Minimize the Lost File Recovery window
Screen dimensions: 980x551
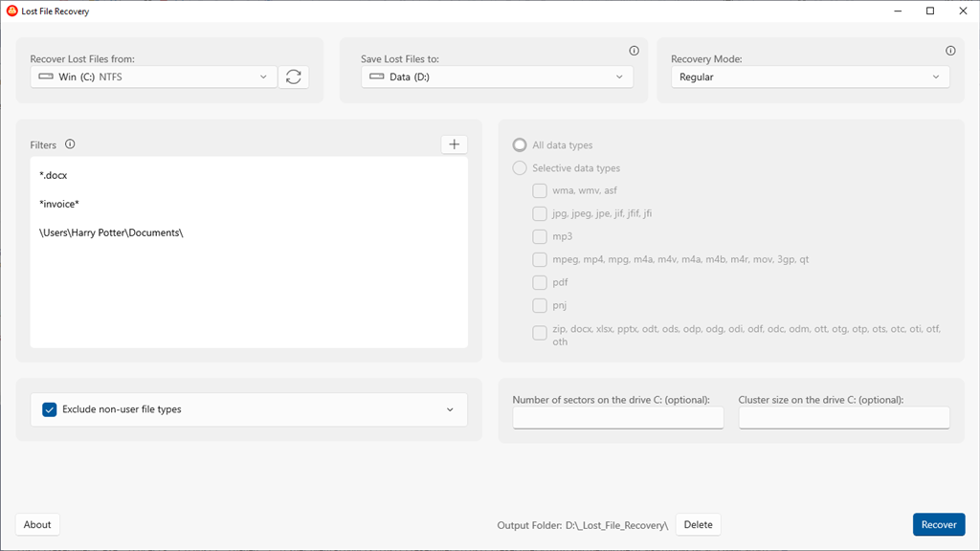(x=898, y=11)
